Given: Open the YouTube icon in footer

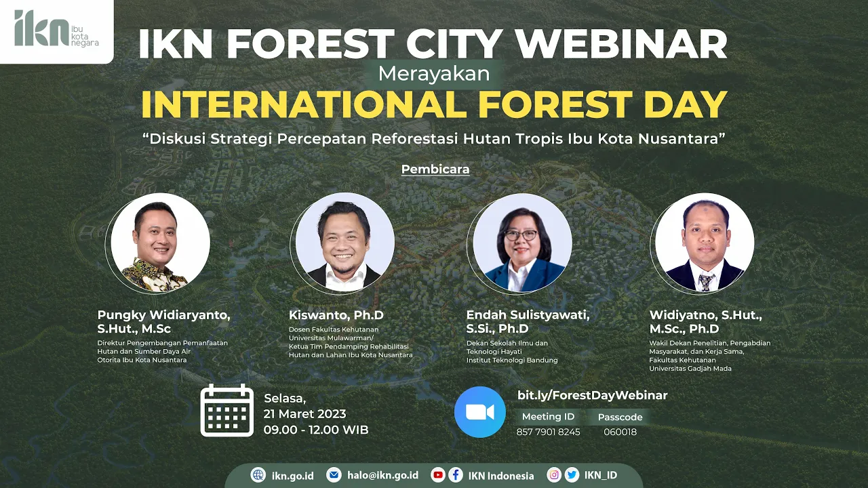Looking at the screenshot, I should [x=438, y=475].
